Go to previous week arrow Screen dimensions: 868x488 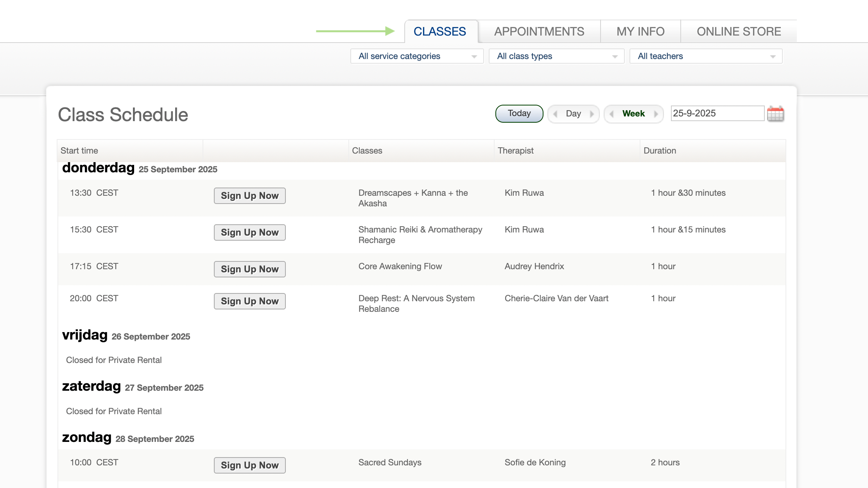click(612, 114)
